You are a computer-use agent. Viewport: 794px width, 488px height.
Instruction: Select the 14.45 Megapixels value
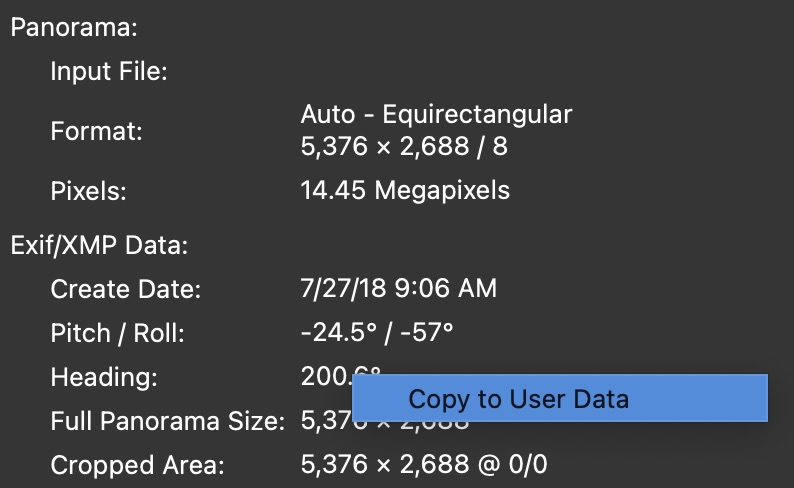coord(405,190)
